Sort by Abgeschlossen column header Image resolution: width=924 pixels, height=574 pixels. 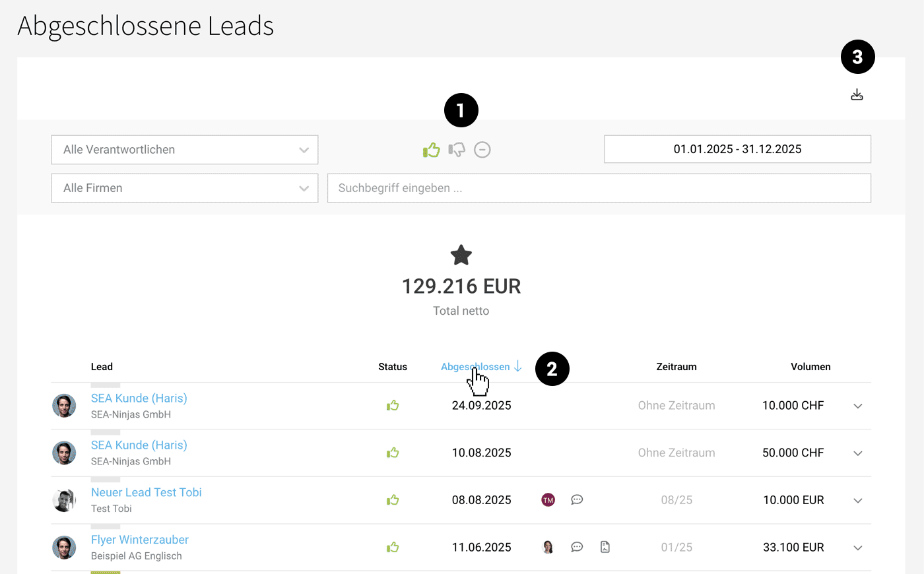(x=475, y=367)
